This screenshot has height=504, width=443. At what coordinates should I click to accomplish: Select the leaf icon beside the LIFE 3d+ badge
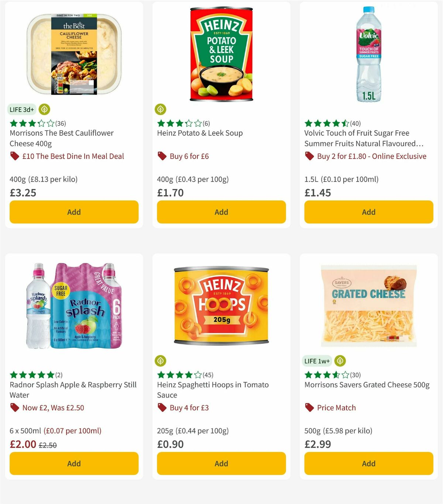[x=44, y=109]
